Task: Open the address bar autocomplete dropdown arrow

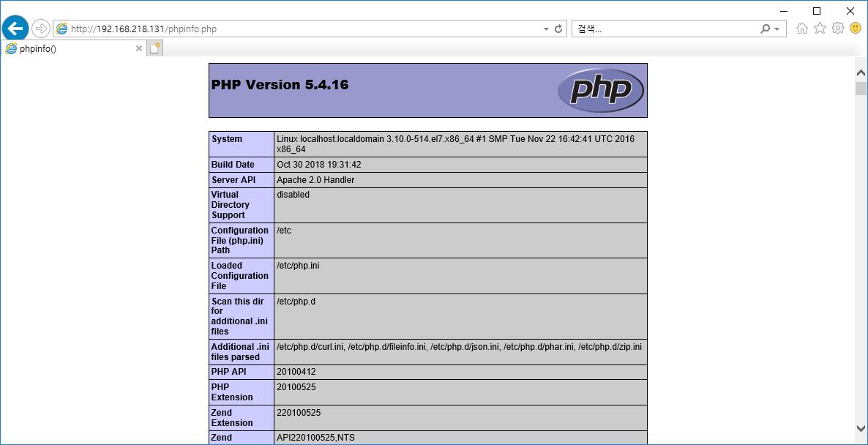Action: click(x=547, y=29)
